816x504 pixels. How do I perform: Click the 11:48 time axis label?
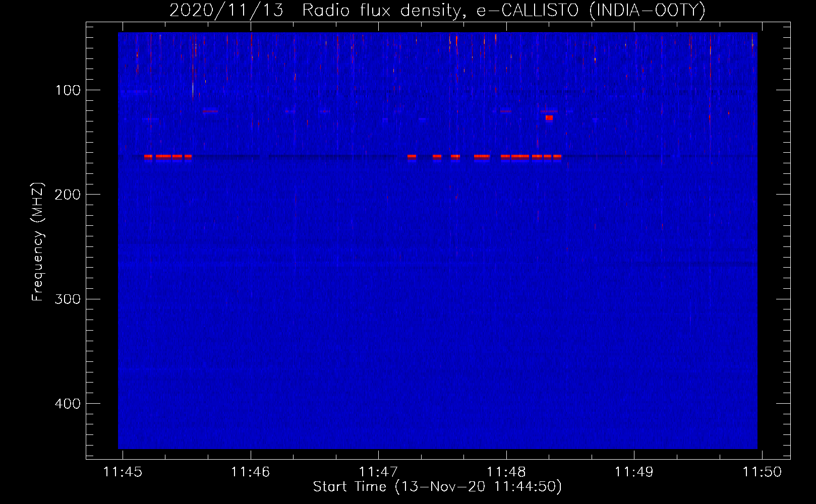[x=506, y=472]
